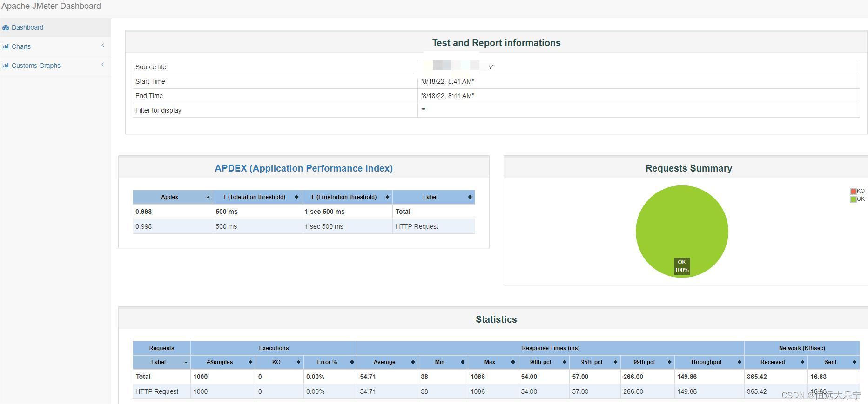
Task: Click the Executions group header
Action: [x=274, y=348]
